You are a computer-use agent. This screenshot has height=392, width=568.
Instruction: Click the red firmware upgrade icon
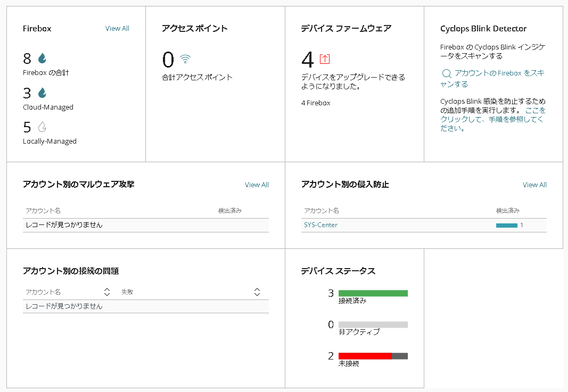(x=325, y=59)
